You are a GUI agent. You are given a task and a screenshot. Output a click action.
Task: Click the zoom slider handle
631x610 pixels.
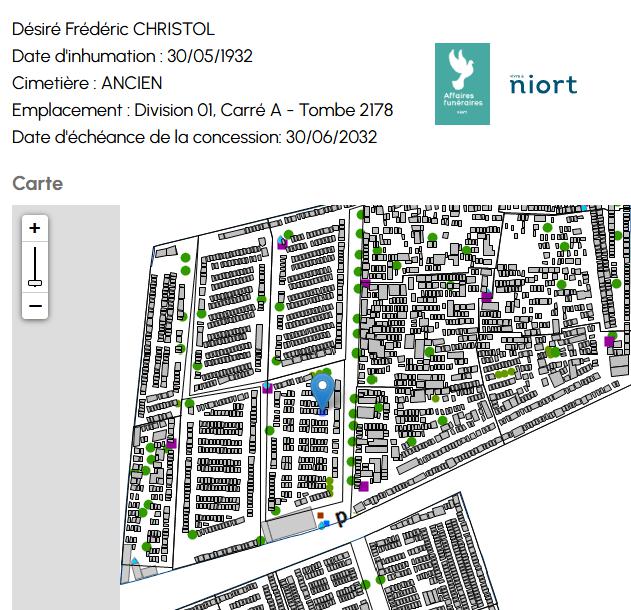pos(35,283)
